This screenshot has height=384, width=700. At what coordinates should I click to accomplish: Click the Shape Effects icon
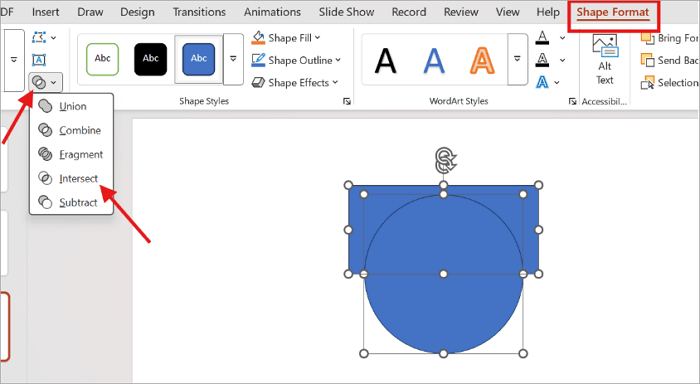coord(258,83)
